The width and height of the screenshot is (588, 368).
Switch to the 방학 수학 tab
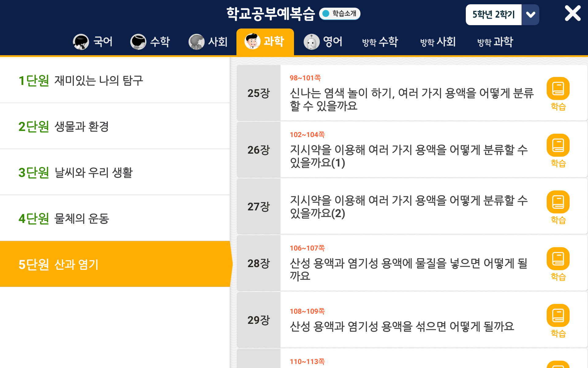point(380,42)
